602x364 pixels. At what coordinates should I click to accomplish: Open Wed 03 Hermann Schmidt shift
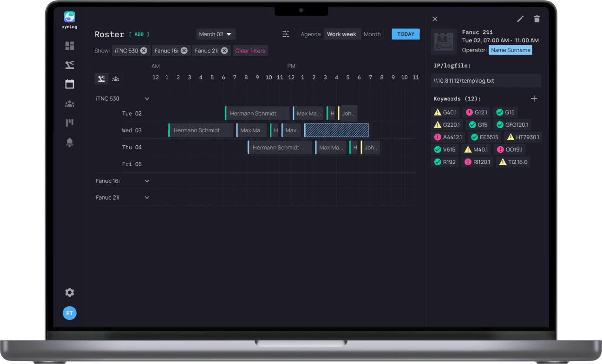(201, 130)
